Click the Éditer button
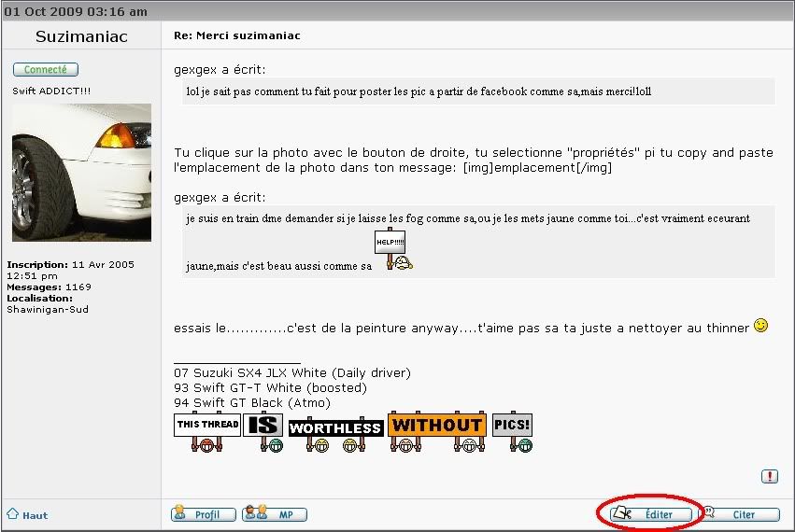This screenshot has height=532, width=795. [x=653, y=514]
